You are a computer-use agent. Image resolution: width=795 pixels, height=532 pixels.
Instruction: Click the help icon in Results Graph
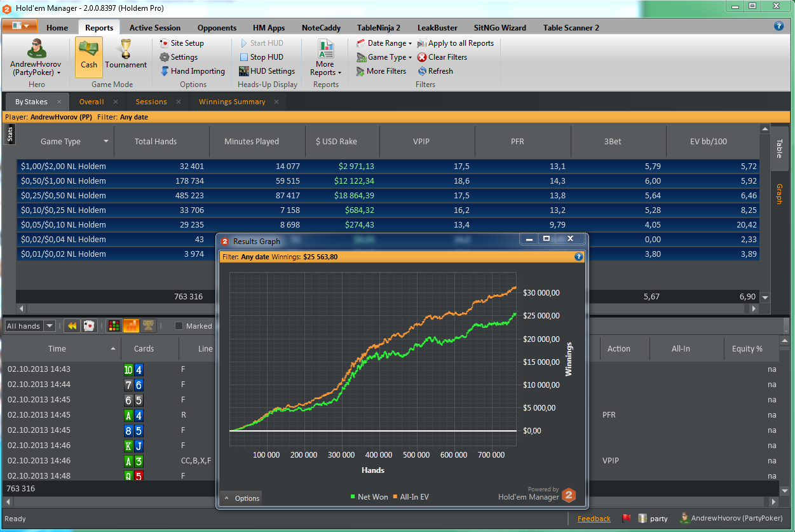[x=578, y=257]
